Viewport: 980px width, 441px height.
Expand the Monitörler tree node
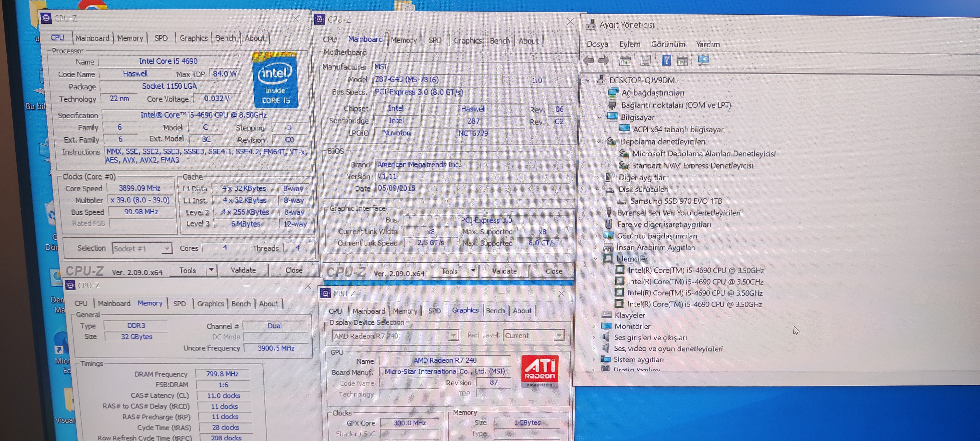594,326
